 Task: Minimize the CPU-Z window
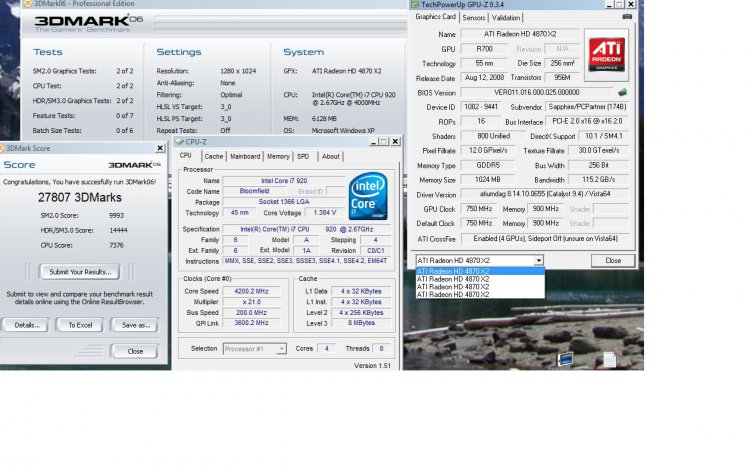(x=374, y=142)
